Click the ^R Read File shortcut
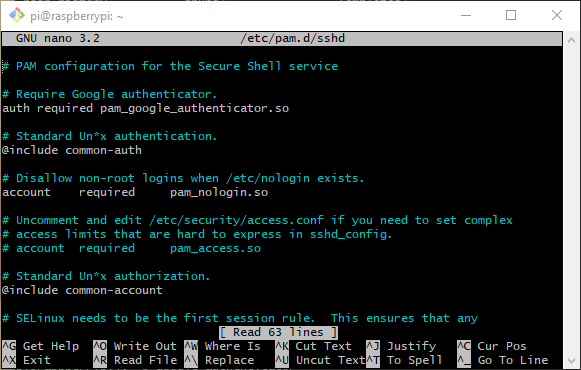Image resolution: width=581 pixels, height=370 pixels. coord(135,360)
